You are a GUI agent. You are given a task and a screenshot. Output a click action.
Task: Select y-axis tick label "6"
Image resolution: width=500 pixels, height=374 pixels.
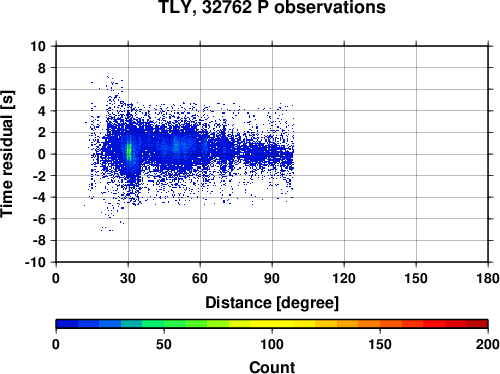point(42,89)
